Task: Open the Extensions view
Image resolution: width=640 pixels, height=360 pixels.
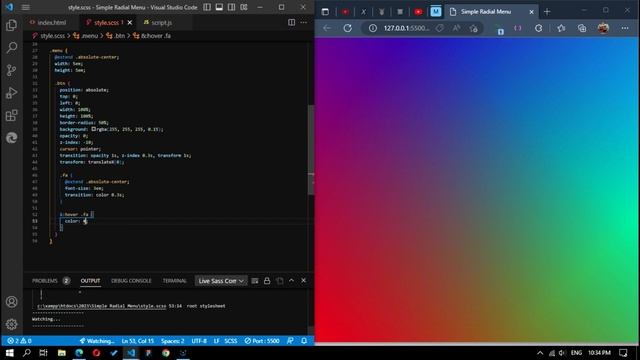Action: 11,116
